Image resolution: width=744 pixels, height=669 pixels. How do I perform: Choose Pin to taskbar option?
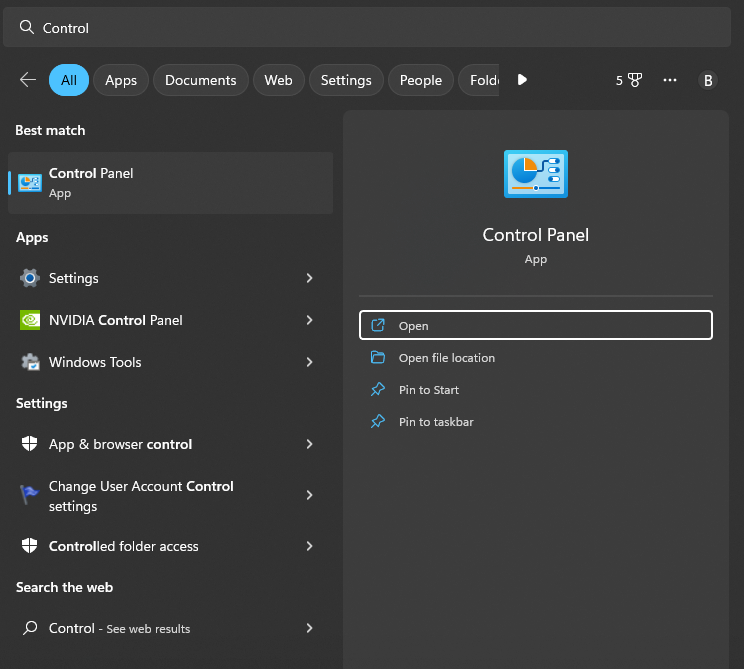(x=436, y=422)
